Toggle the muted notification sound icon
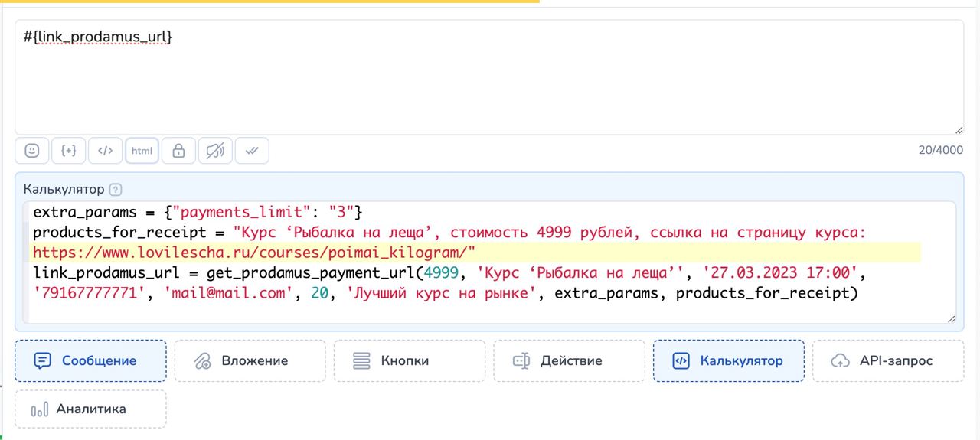Screen dimensions: 980x440 [x=215, y=151]
